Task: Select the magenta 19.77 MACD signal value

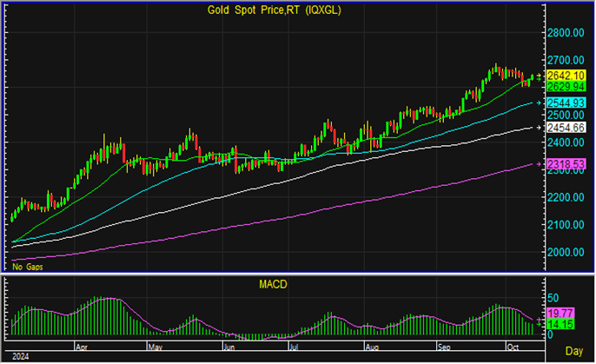Action: (560, 314)
